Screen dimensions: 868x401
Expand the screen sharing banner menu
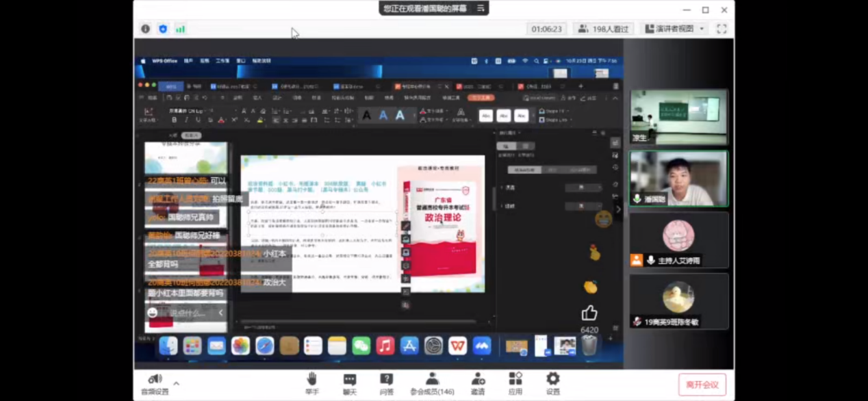[x=481, y=8]
